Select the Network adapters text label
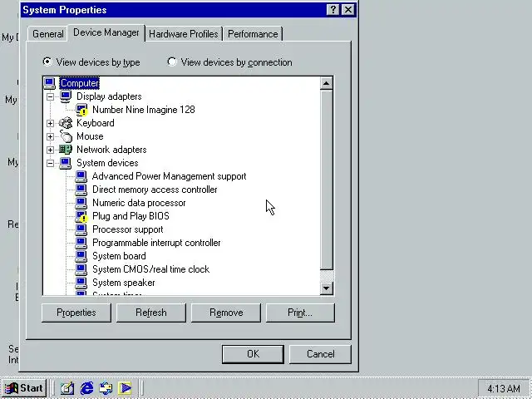532x399 pixels. (x=111, y=150)
